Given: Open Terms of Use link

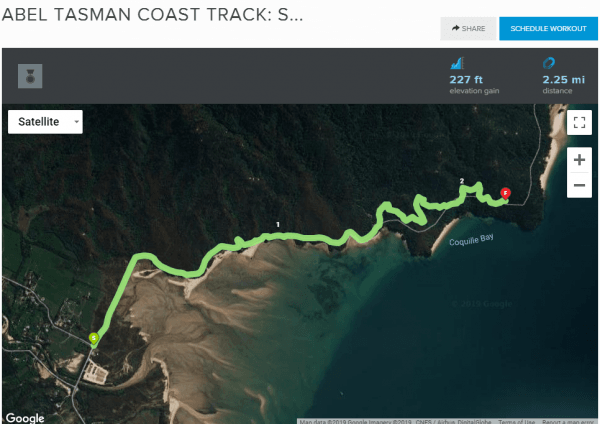Looking at the screenshot, I should pos(517,422).
